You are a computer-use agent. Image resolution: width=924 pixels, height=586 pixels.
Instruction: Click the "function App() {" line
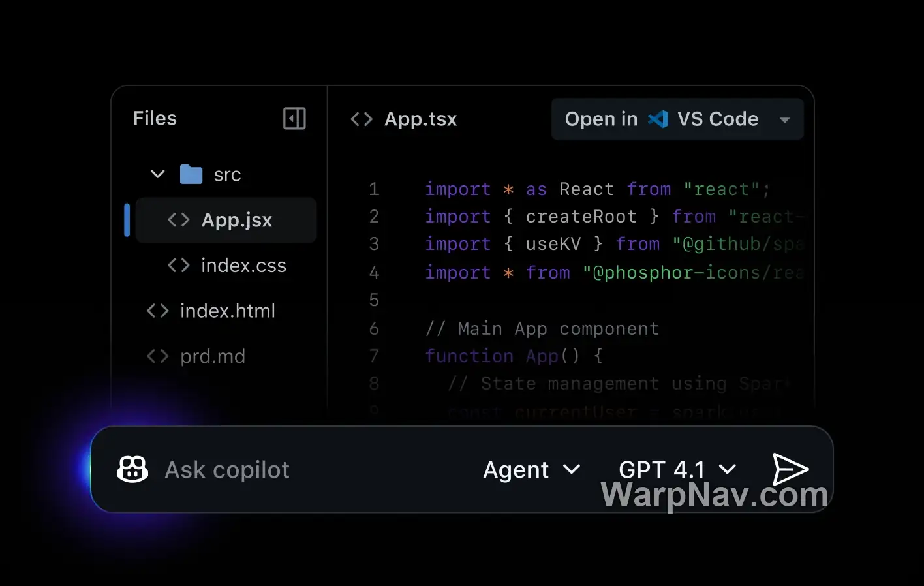(x=514, y=356)
